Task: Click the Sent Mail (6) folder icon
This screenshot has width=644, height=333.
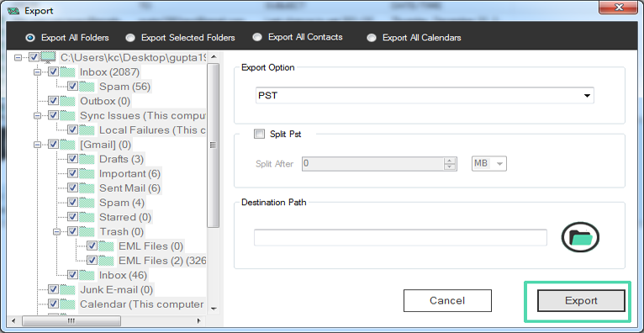Action: (87, 188)
